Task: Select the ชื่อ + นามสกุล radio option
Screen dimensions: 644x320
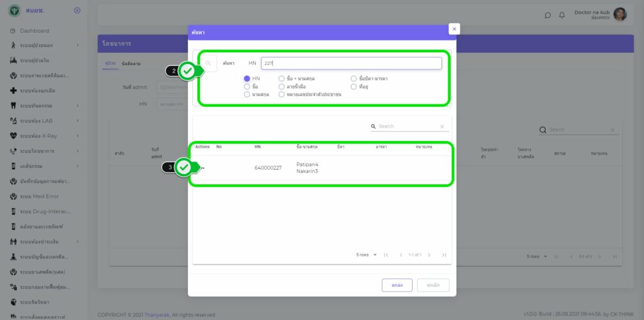Action: point(282,79)
